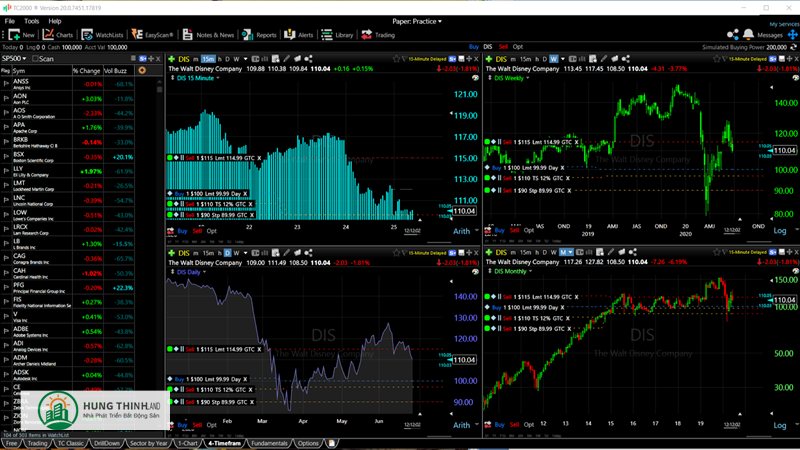Open the SP500 watchlist dropdown
Viewport: 800px width, 450px height.
point(14,59)
